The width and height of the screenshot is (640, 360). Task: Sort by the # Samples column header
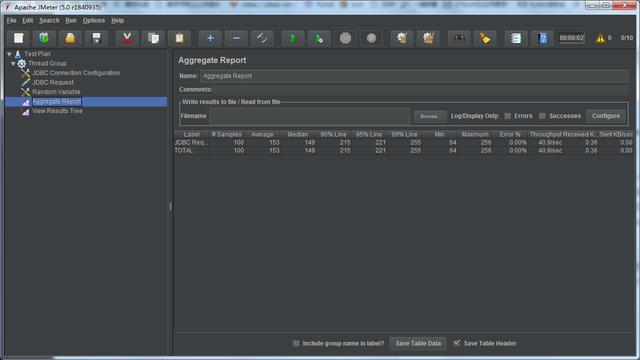227,134
